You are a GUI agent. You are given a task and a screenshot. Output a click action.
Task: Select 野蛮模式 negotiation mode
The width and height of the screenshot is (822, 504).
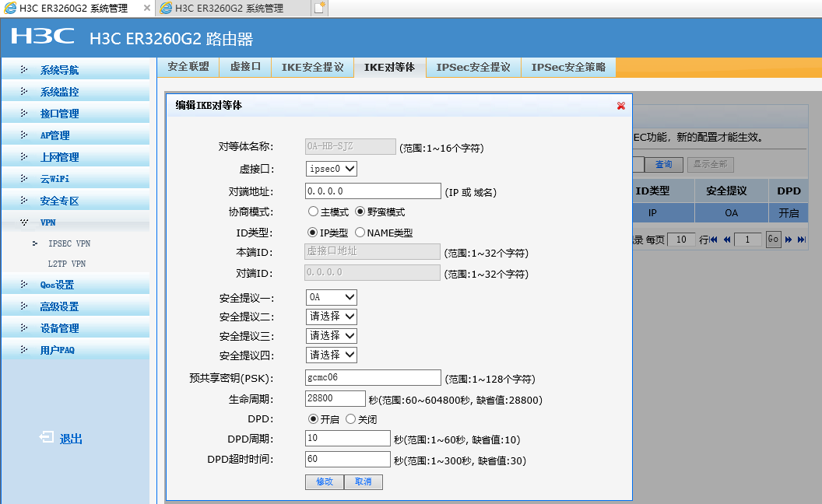(360, 212)
